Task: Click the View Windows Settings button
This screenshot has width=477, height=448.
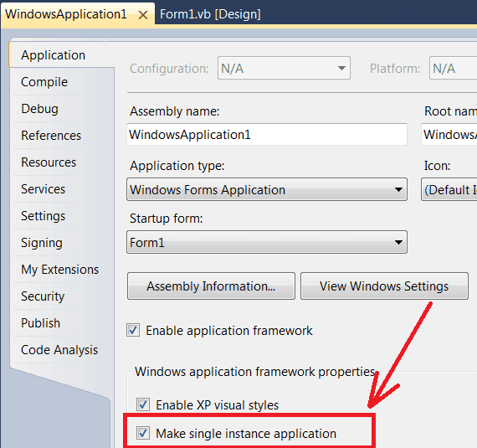Action: (384, 286)
